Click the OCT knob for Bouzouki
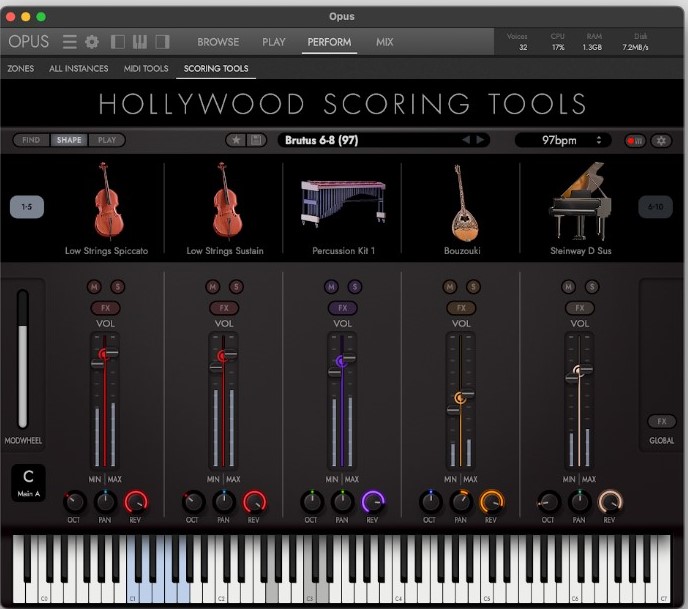Screen dimensions: 688x609 430,502
